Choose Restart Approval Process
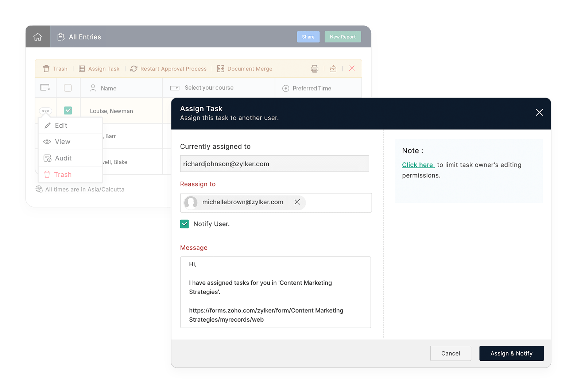 click(168, 69)
